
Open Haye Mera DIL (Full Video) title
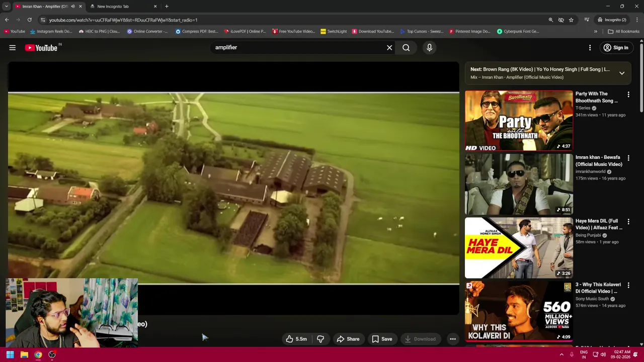tap(599, 224)
